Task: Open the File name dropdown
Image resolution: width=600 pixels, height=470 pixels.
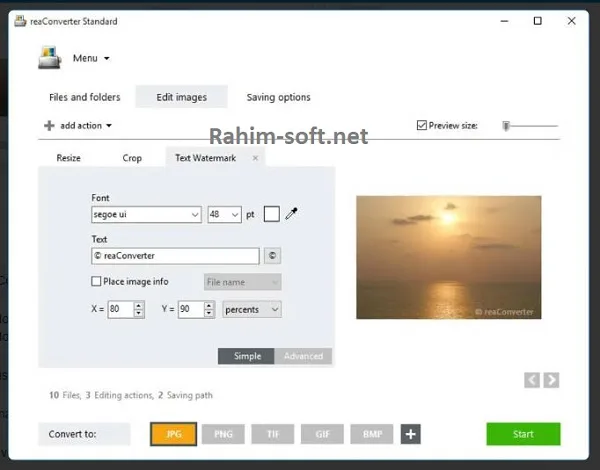Action: [243, 282]
